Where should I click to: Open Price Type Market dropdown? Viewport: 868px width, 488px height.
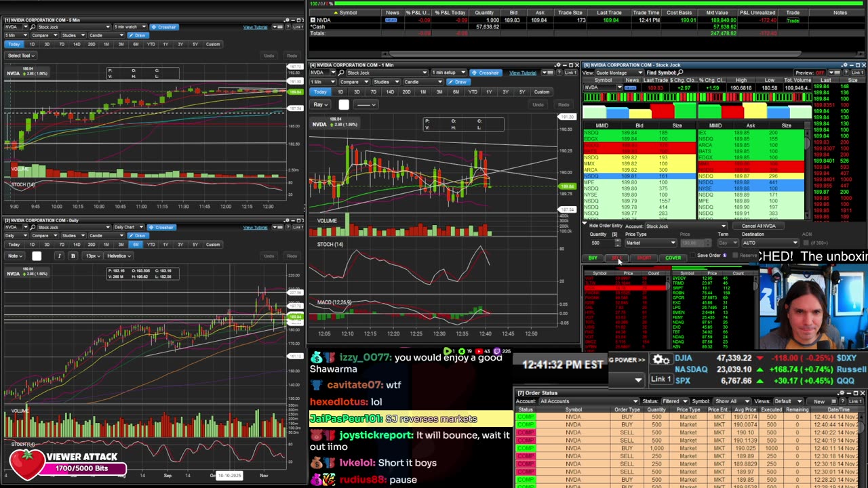tap(651, 243)
